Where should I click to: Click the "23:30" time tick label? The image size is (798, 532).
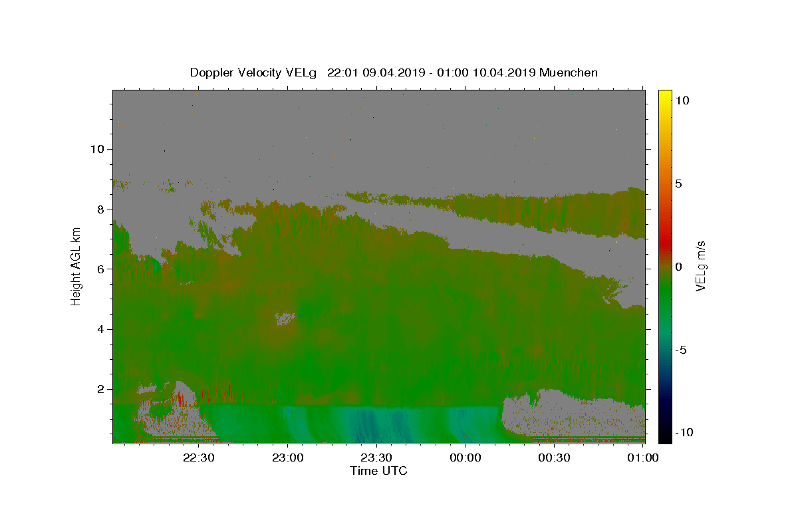376,458
